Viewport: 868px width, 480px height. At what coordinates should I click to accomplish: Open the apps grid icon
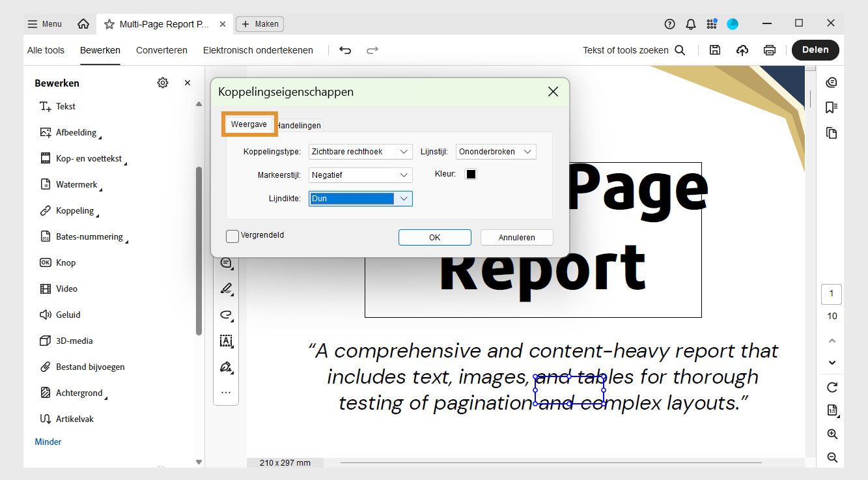click(x=712, y=24)
